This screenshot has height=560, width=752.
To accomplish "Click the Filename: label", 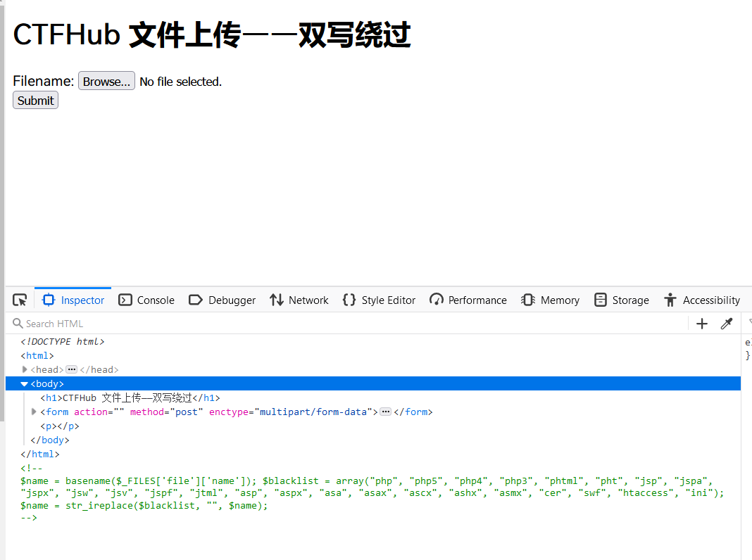I will pyautogui.click(x=44, y=81).
